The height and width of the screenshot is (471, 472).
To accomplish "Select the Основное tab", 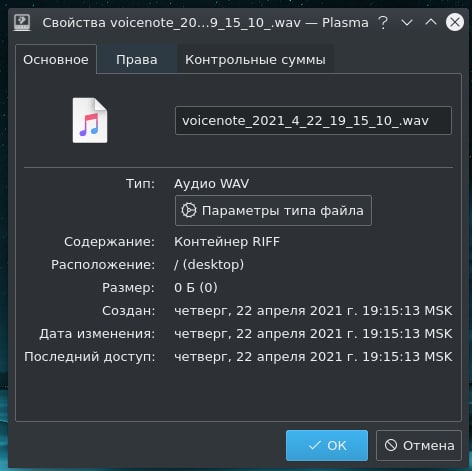I will [x=56, y=60].
